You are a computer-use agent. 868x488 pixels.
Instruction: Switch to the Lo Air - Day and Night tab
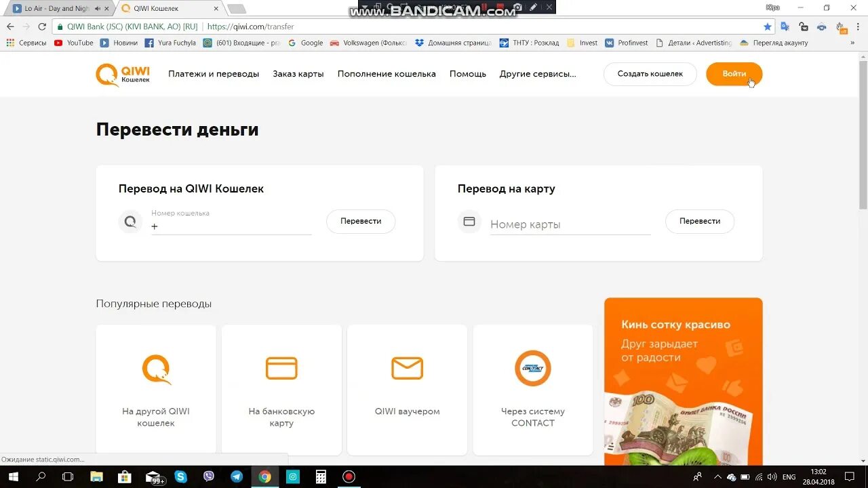pos(58,9)
